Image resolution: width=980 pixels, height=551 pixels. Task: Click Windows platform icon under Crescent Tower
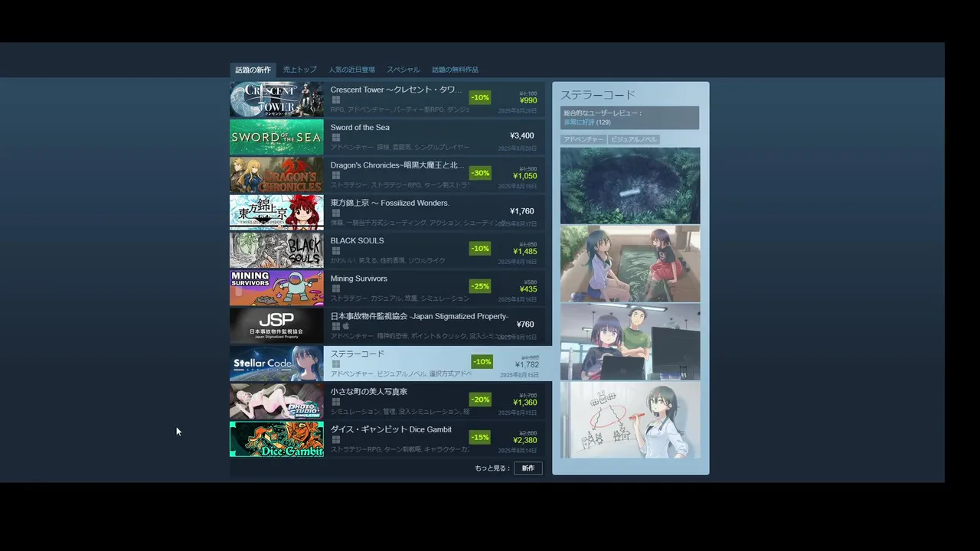pos(335,100)
